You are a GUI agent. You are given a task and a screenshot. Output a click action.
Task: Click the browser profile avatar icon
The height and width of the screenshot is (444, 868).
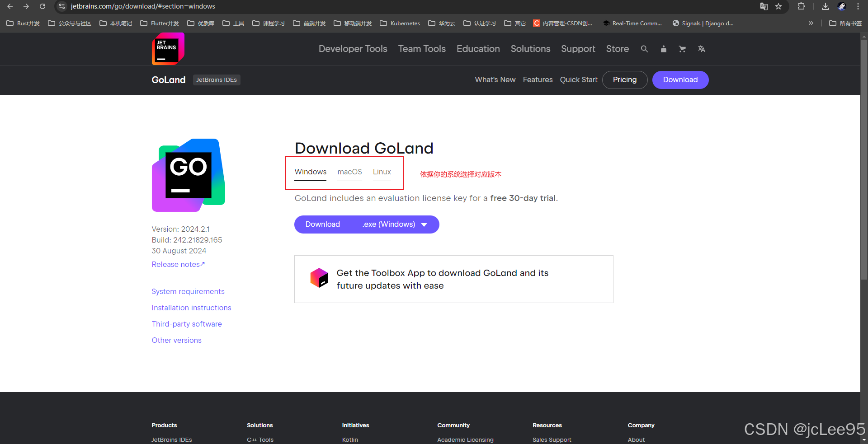click(x=842, y=6)
